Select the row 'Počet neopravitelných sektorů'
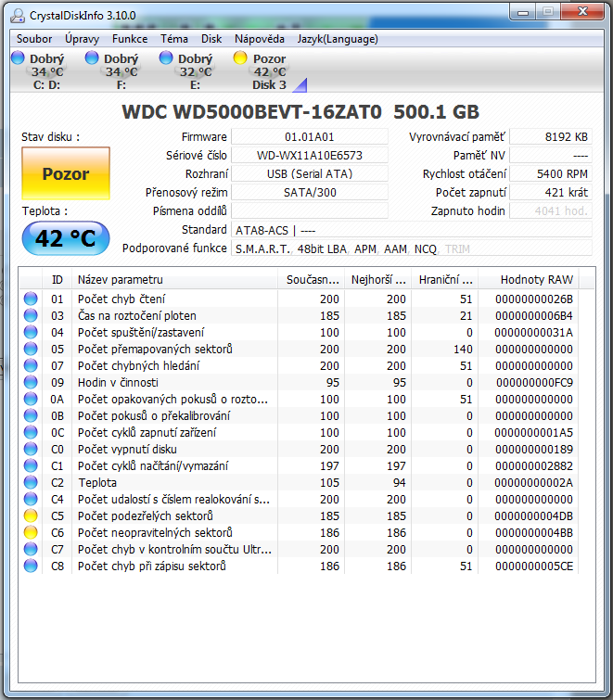The width and height of the screenshot is (613, 700). pyautogui.click(x=299, y=532)
